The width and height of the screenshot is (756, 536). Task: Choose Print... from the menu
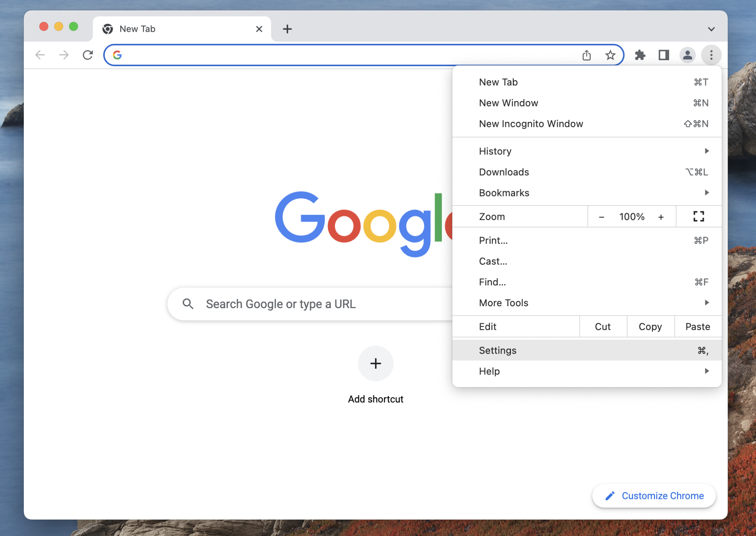[587, 240]
